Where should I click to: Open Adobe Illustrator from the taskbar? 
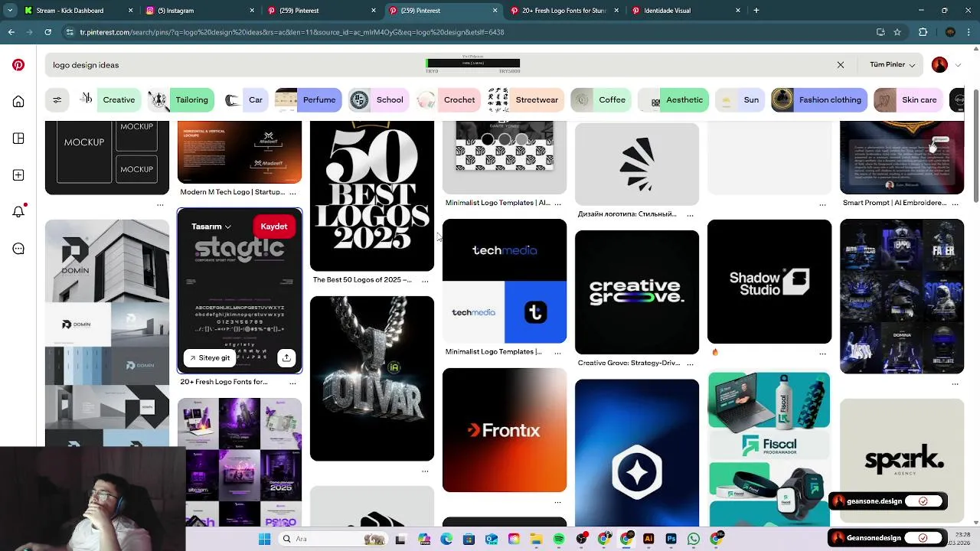648,539
